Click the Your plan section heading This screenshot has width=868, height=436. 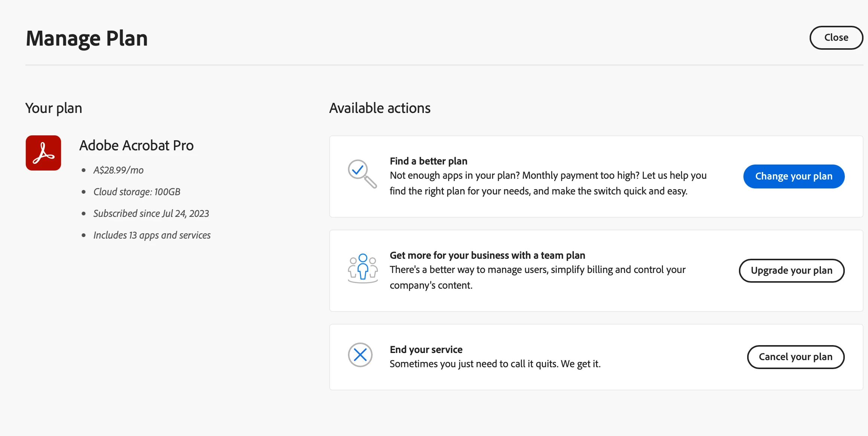point(54,108)
